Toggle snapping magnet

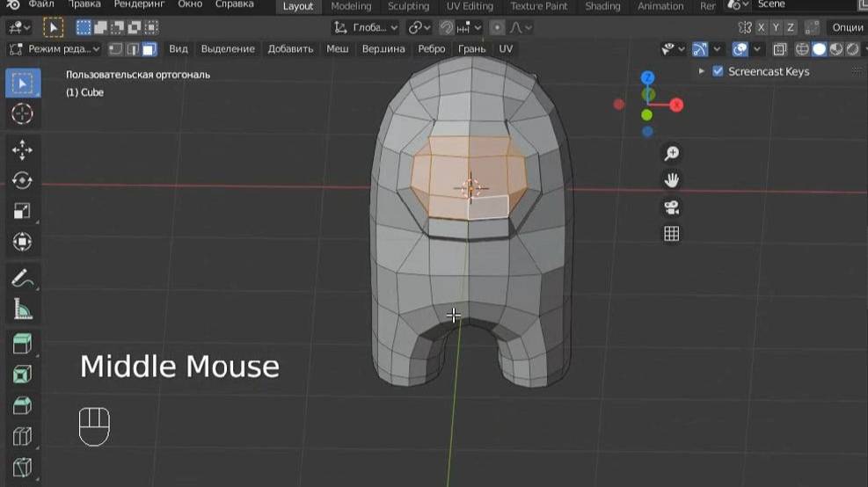coord(446,27)
